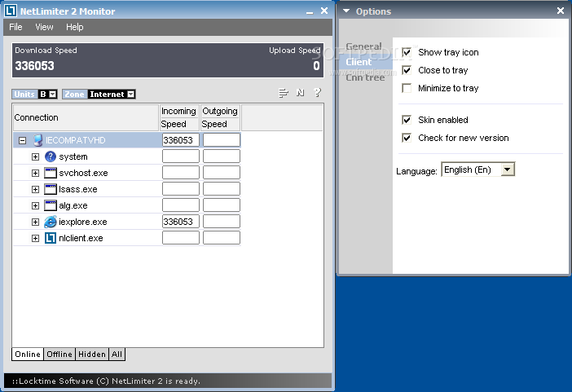Select the iexplore.exe row label

click(83, 222)
